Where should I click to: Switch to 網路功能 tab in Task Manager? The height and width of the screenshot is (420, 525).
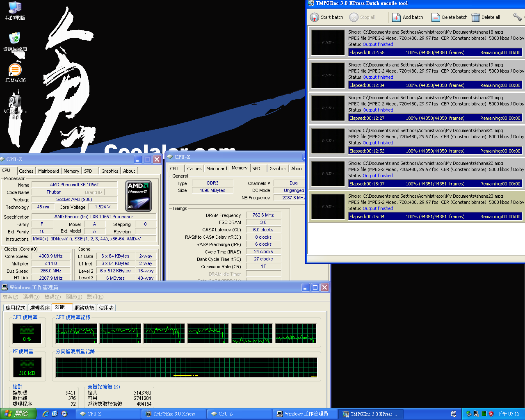point(84,308)
